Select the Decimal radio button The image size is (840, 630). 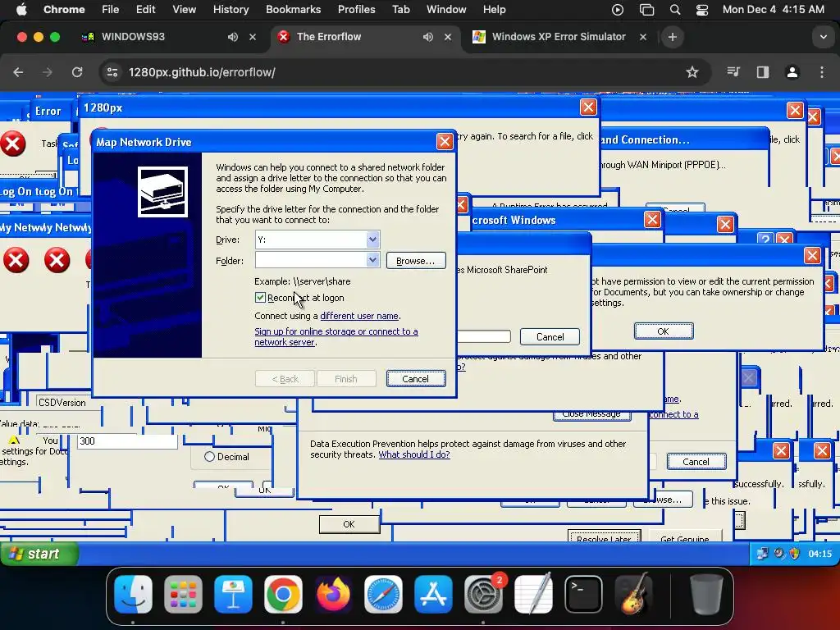pos(209,457)
